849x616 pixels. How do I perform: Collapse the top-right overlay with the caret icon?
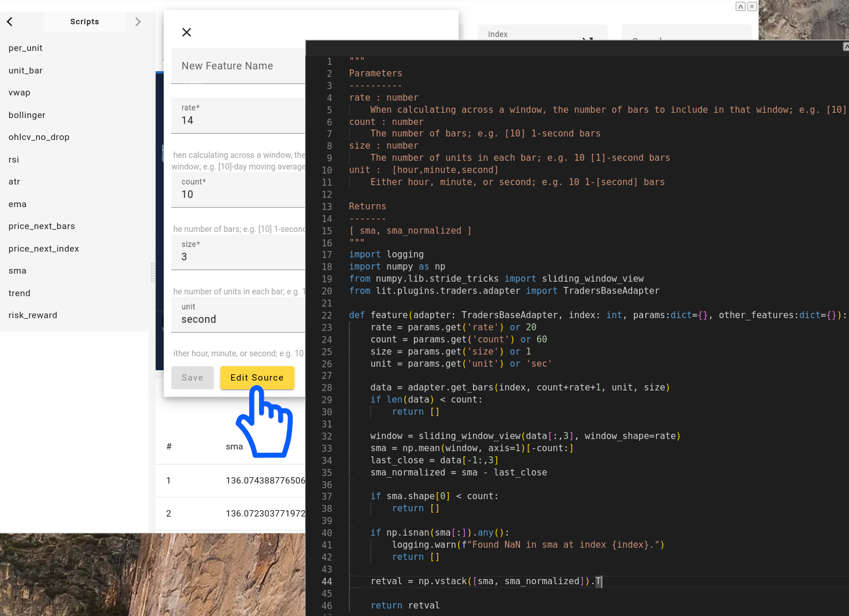[740, 6]
